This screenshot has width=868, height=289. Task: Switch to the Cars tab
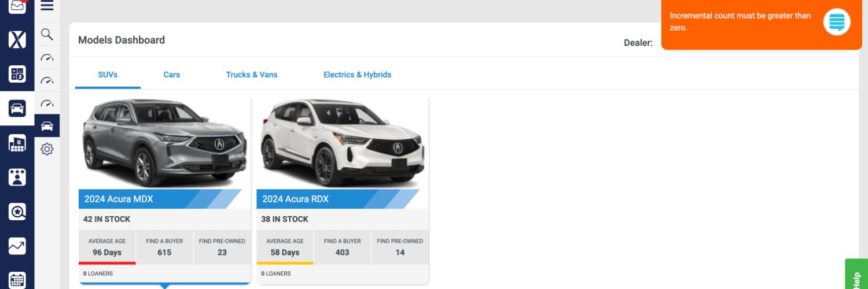(171, 75)
